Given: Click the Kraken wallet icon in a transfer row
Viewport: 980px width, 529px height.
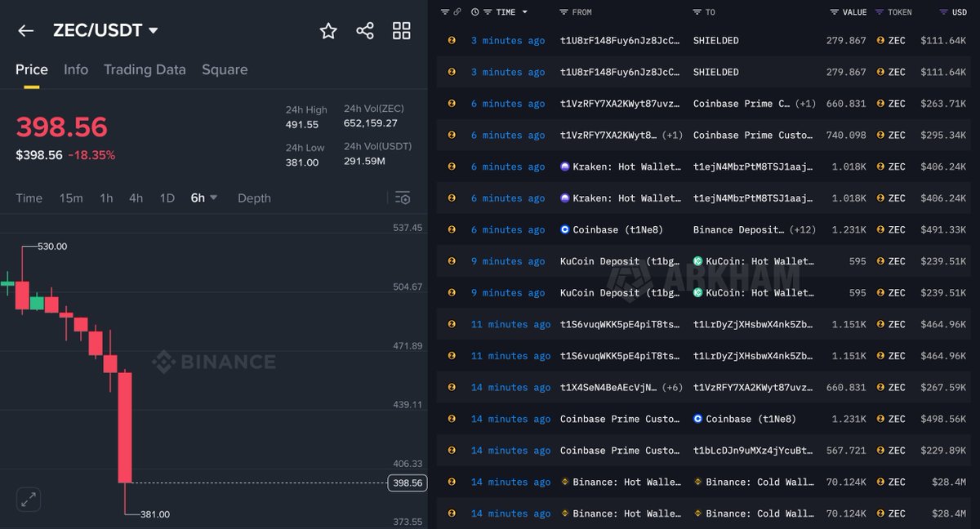Looking at the screenshot, I should pyautogui.click(x=564, y=167).
